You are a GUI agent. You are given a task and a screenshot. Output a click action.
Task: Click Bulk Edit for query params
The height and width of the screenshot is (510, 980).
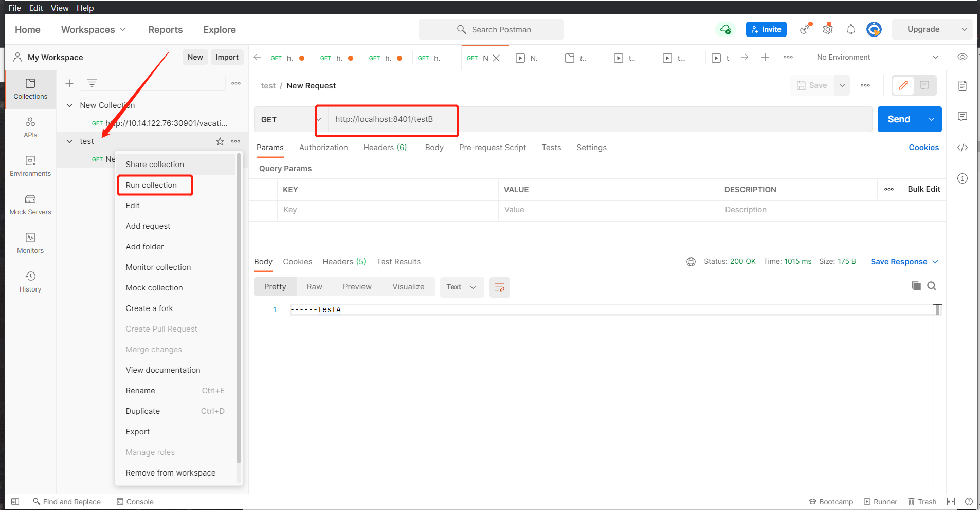pos(923,189)
